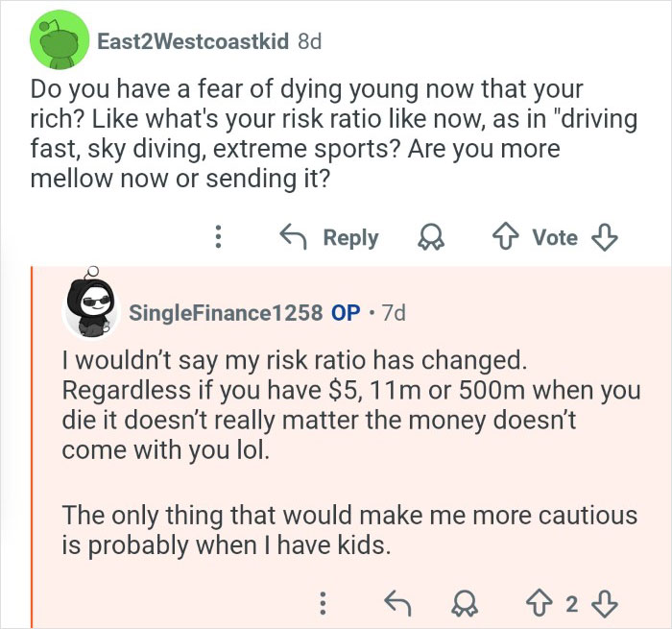This screenshot has width=672, height=629.
Task: Visit the SingleFinance1258 username profile link
Action: (225, 312)
